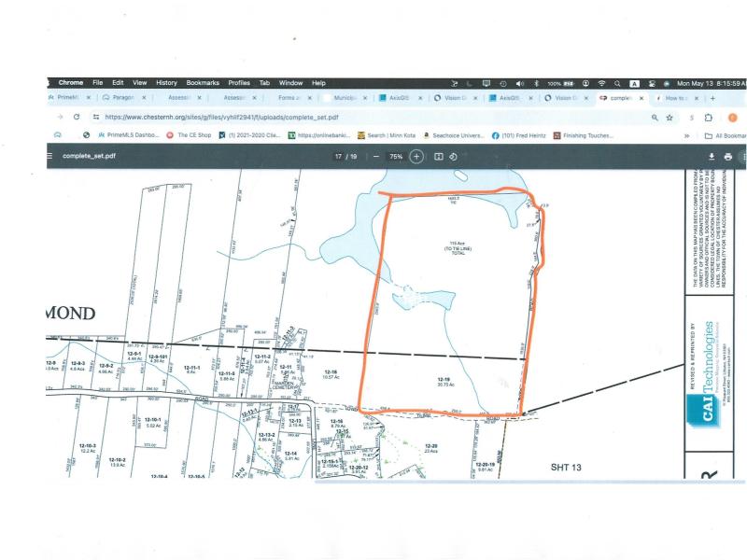Image resolution: width=747 pixels, height=560 pixels.
Task: Open PrimeMLS Dashboard bookmark
Action: (x=129, y=135)
